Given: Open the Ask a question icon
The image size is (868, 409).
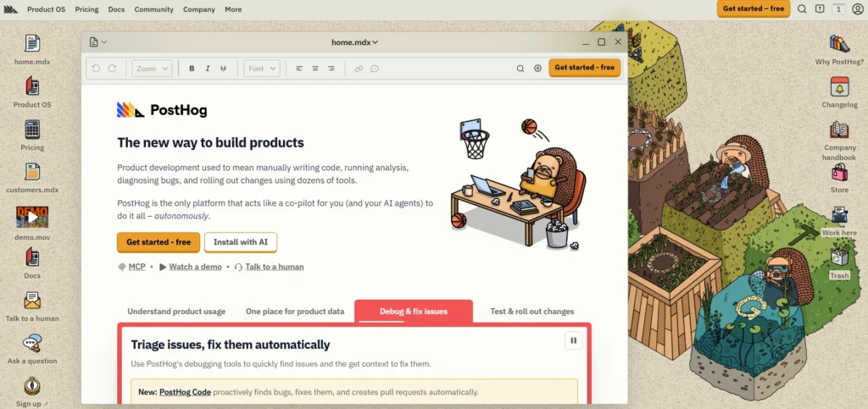Looking at the screenshot, I should (x=32, y=343).
